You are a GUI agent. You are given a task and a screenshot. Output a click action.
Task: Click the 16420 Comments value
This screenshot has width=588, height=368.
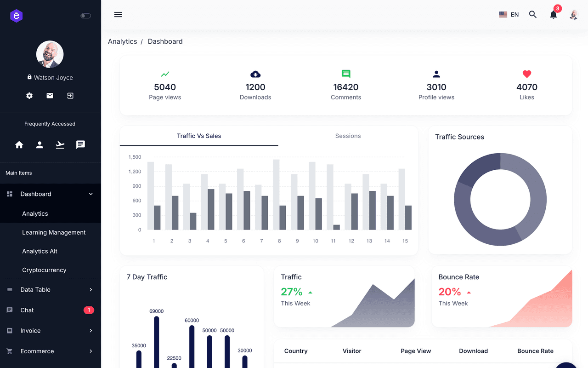pos(346,87)
